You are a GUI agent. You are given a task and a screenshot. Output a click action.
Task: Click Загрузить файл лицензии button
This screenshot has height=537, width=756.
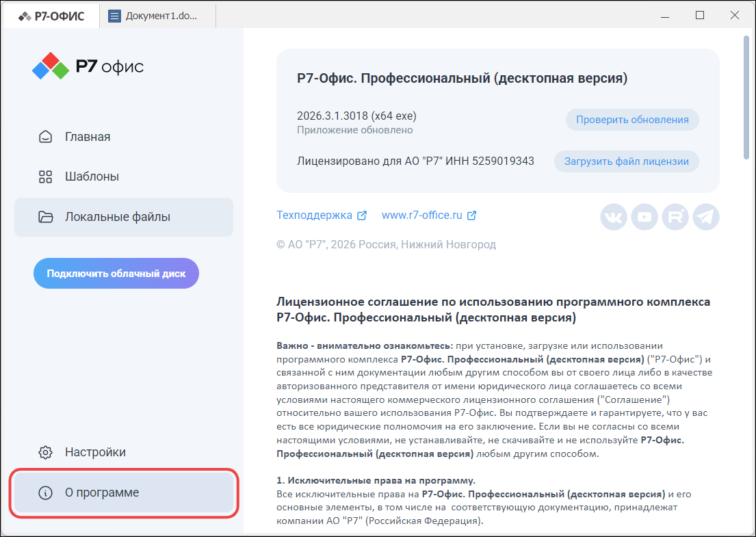coord(626,161)
